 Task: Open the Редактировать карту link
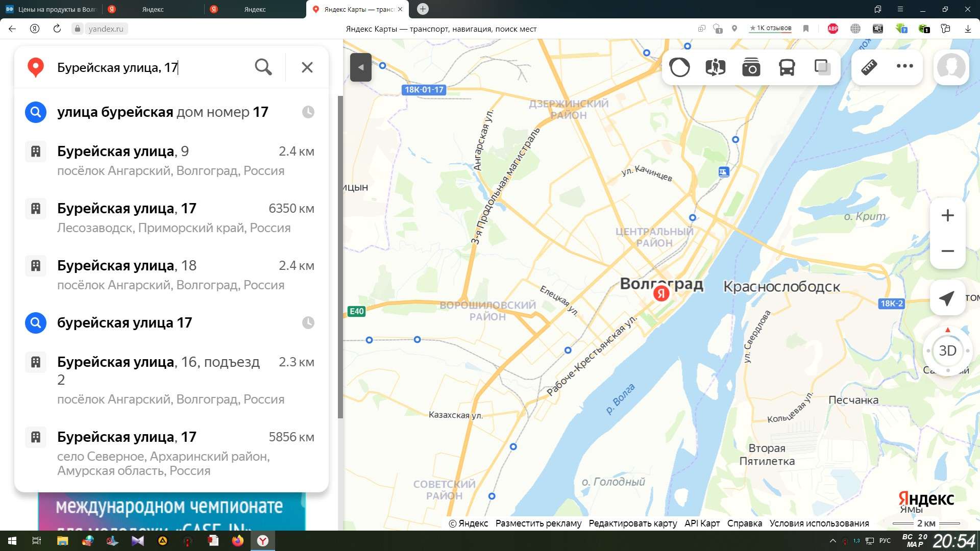(632, 523)
